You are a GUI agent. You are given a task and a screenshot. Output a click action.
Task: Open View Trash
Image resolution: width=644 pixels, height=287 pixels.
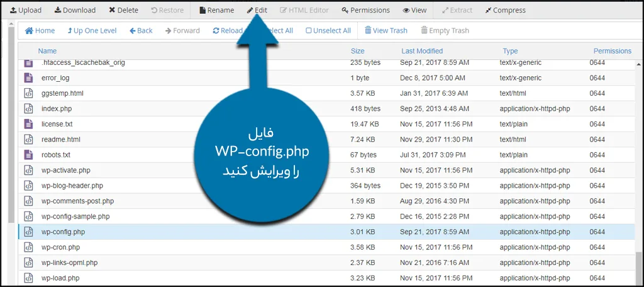pos(386,30)
